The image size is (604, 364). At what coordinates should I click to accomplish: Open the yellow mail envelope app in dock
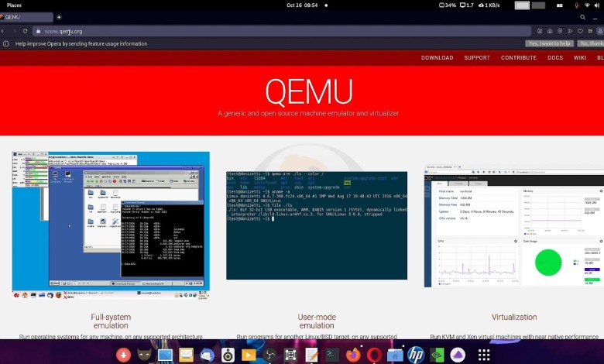click(186, 355)
